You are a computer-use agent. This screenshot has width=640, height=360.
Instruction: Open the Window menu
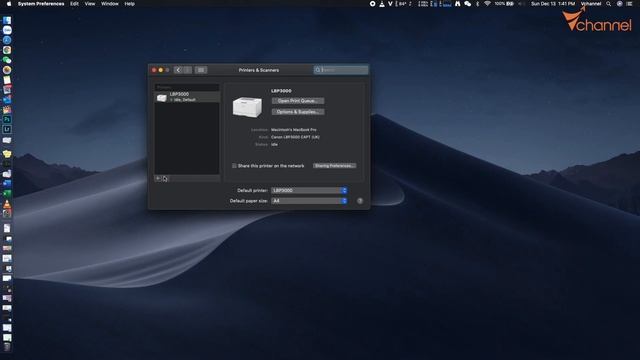[x=110, y=4]
